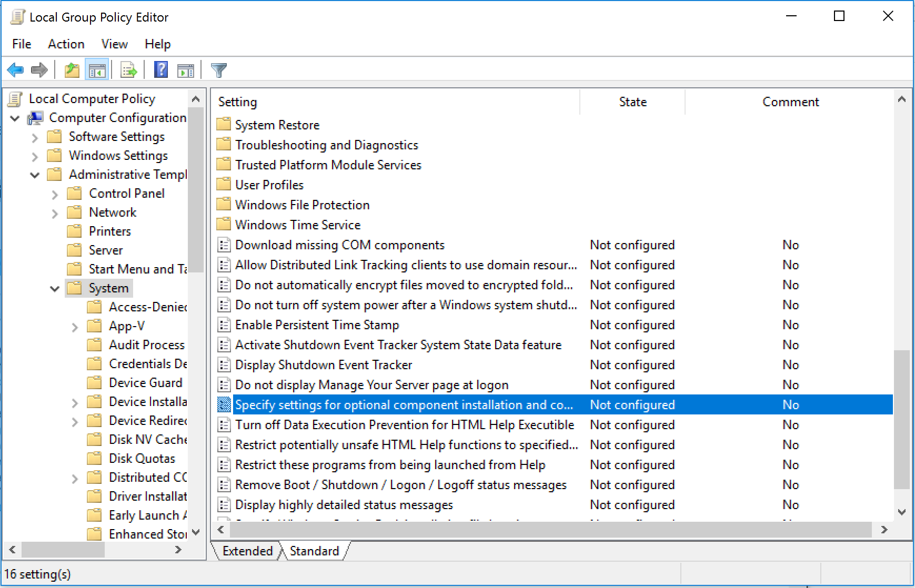Screen dimensions: 915x588
Task: Toggle the Show/Hide Action Pane icon
Action: (185, 70)
